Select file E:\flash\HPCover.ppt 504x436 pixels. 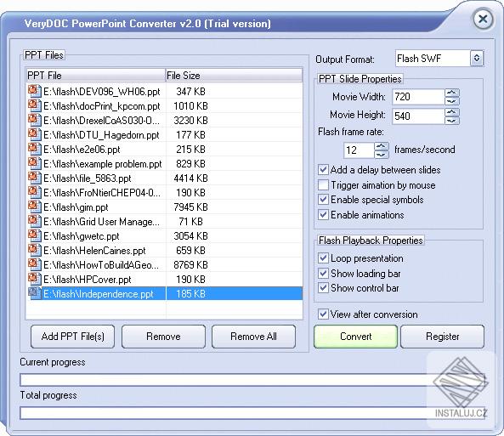(87, 280)
